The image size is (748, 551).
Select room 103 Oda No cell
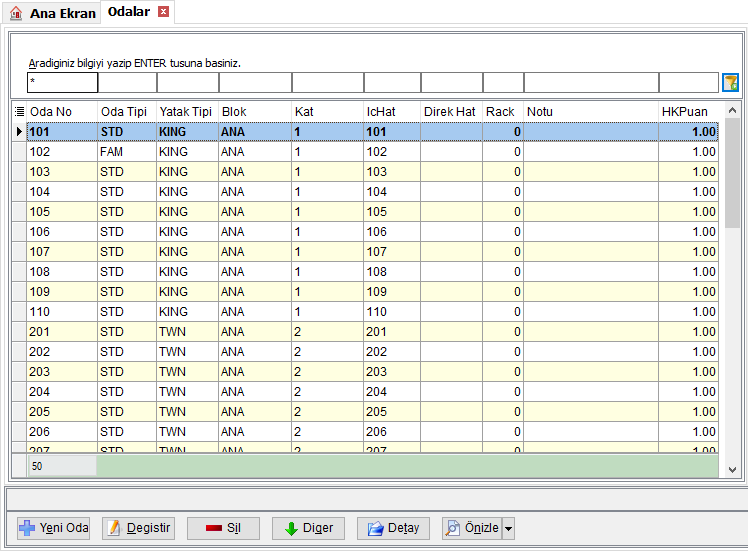coord(62,172)
